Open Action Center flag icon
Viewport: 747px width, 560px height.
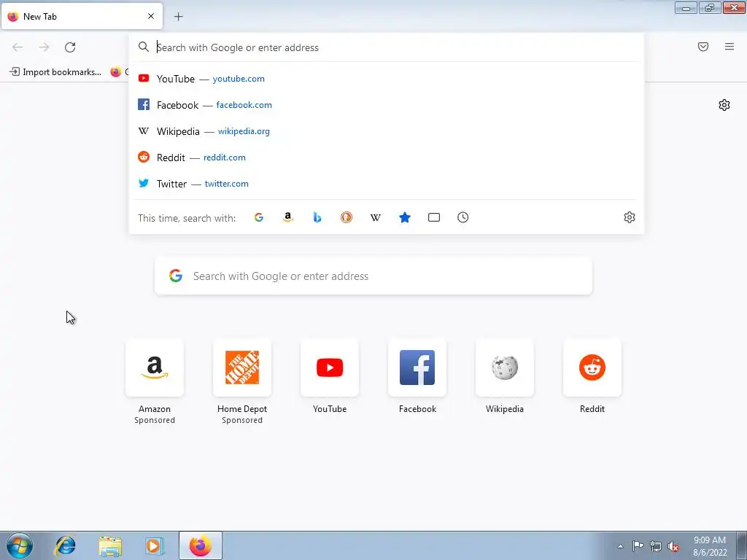click(x=638, y=546)
